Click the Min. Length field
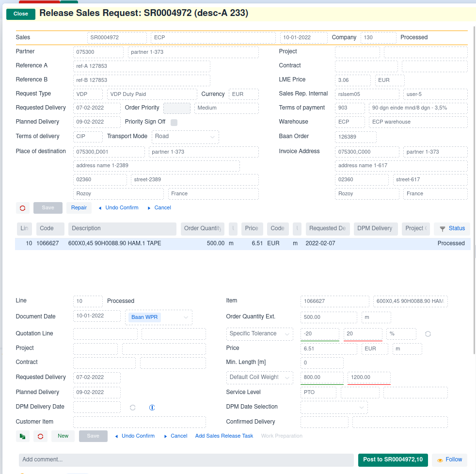 pyautogui.click(x=322, y=363)
